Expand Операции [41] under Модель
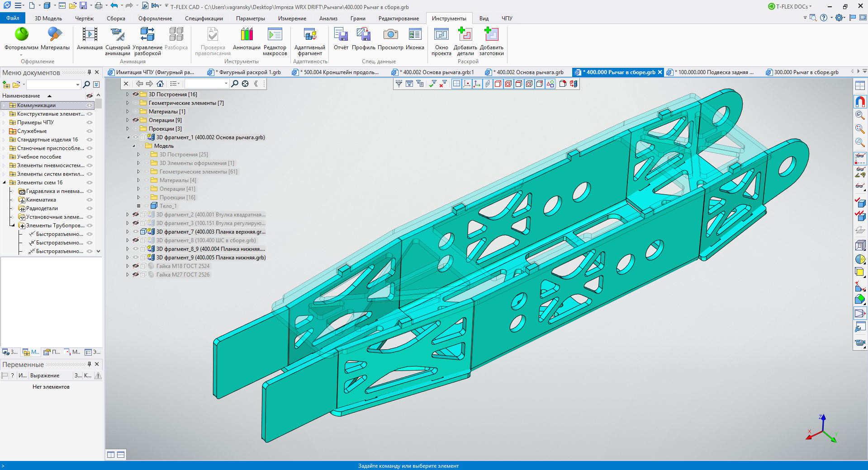This screenshot has width=868, height=470. click(x=138, y=189)
